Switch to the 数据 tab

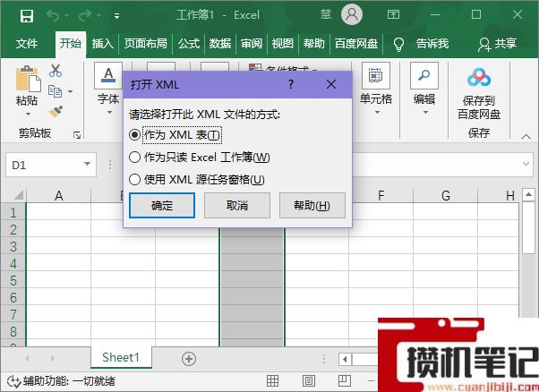pyautogui.click(x=220, y=44)
